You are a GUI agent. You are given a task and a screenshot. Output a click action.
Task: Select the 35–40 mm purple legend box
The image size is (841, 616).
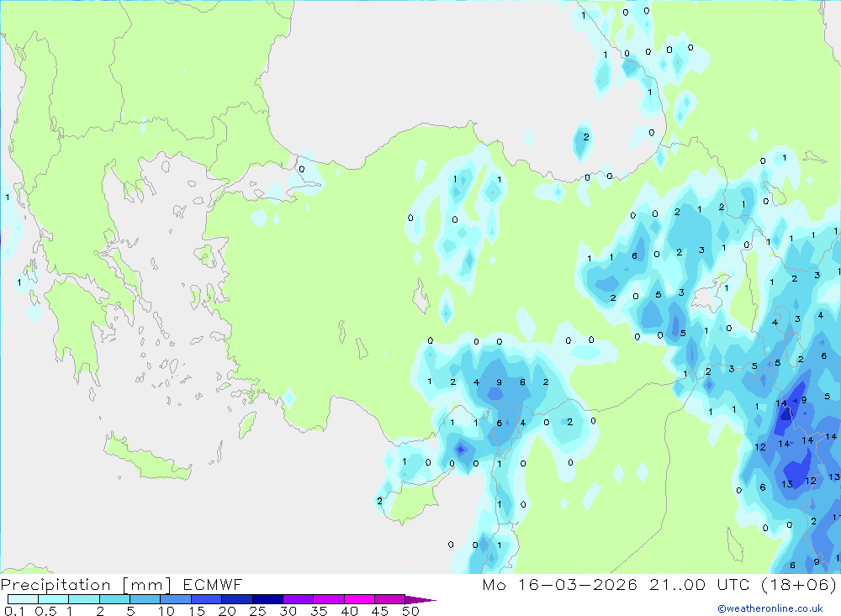tap(329, 599)
